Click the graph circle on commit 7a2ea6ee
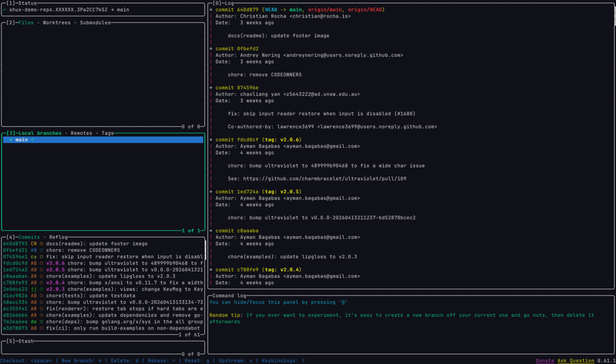616x364 pixels. click(x=42, y=321)
